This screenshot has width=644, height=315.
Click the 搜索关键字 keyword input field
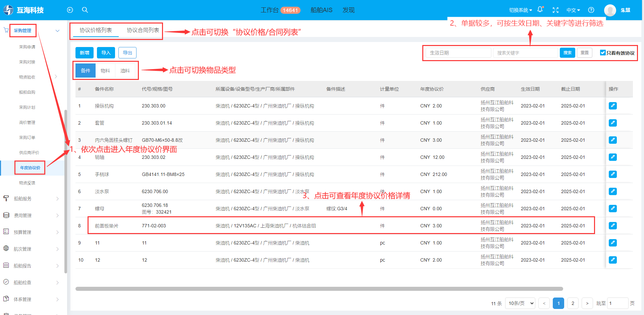pyautogui.click(x=525, y=53)
